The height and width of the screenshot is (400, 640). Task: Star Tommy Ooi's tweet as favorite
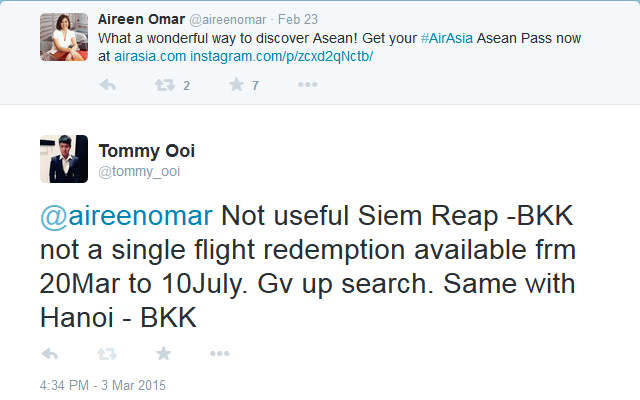163,353
